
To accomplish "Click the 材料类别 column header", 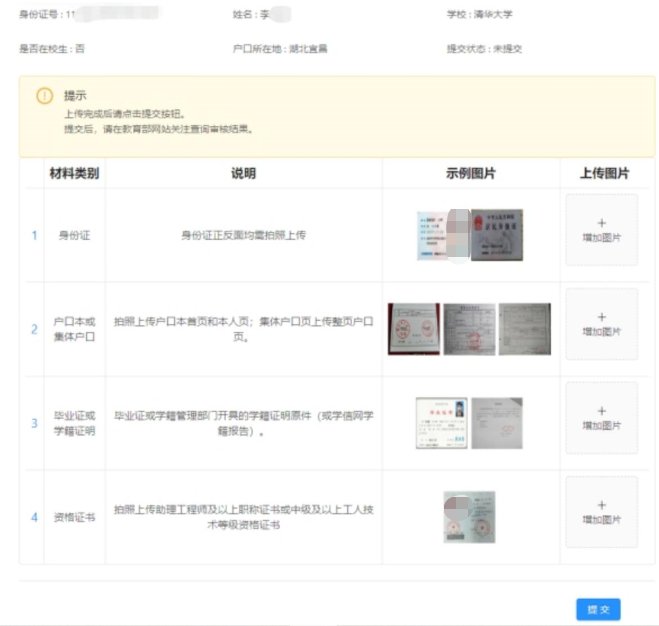I will 75,173.
